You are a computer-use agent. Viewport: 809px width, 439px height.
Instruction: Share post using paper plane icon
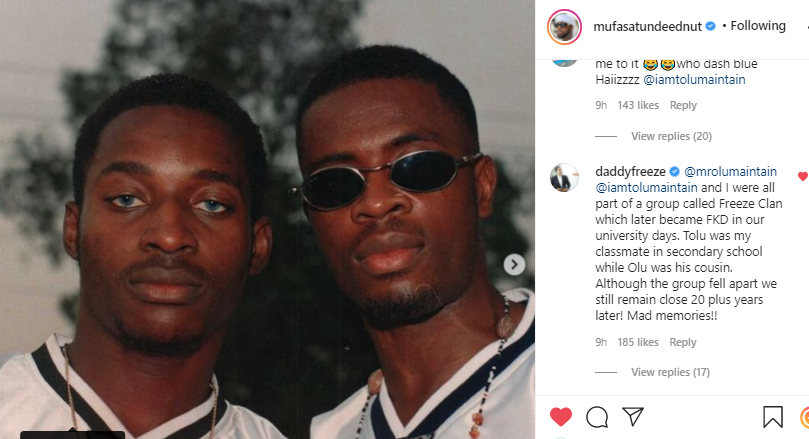[x=633, y=416]
